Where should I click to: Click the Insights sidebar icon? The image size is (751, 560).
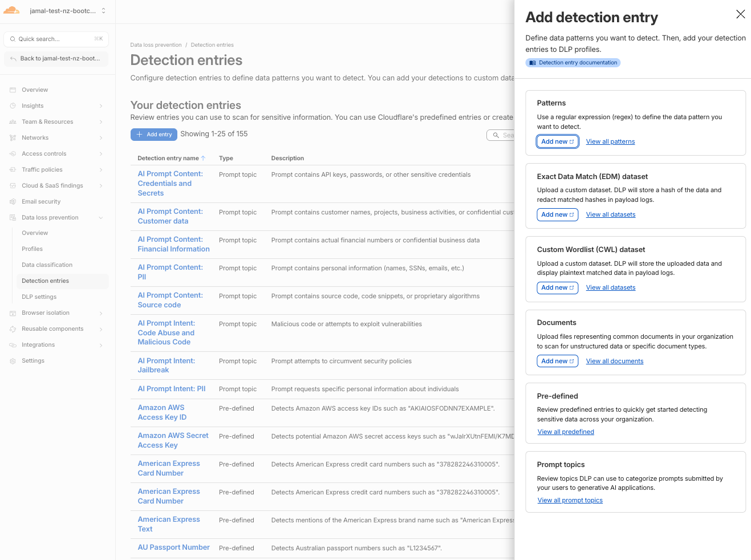pyautogui.click(x=13, y=105)
